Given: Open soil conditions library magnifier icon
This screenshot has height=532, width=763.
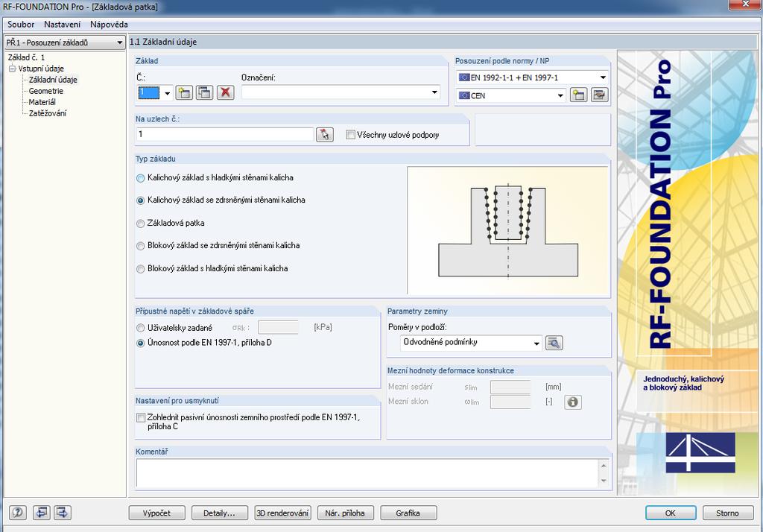Looking at the screenshot, I should click(554, 343).
